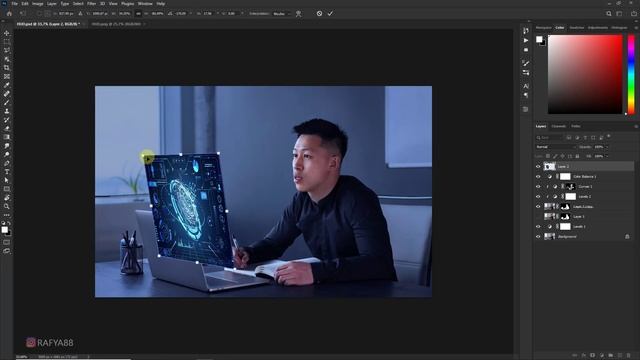Open the Filter menu

click(x=91, y=4)
